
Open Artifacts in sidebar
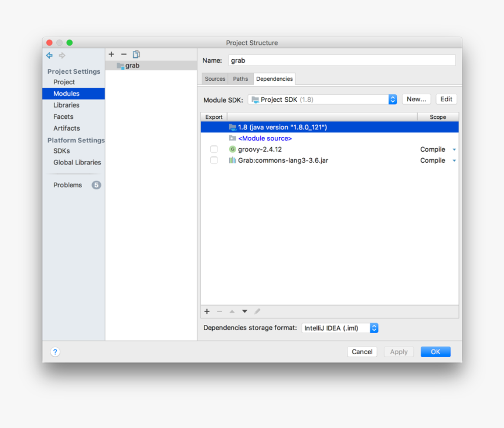pyautogui.click(x=67, y=128)
